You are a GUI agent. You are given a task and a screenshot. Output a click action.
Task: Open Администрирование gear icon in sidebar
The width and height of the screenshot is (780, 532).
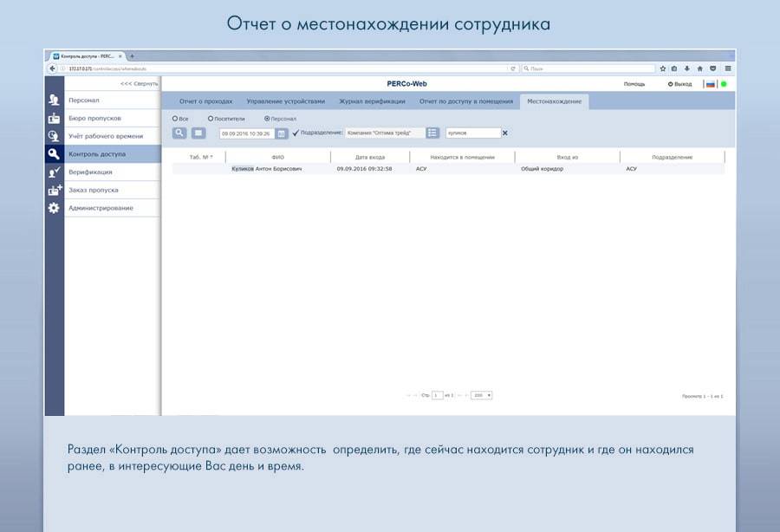click(x=54, y=208)
